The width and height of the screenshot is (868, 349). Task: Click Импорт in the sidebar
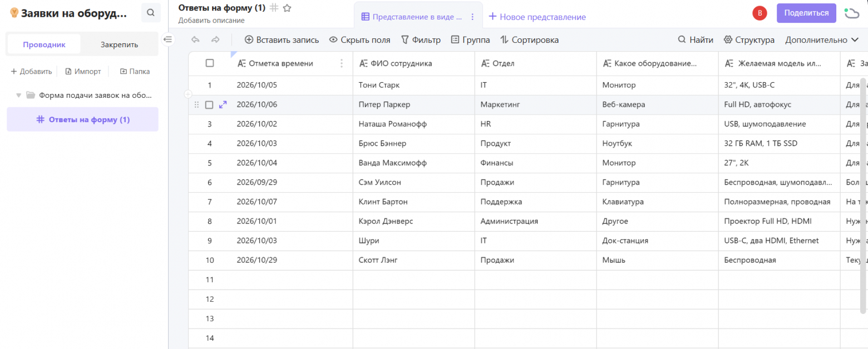(x=83, y=71)
